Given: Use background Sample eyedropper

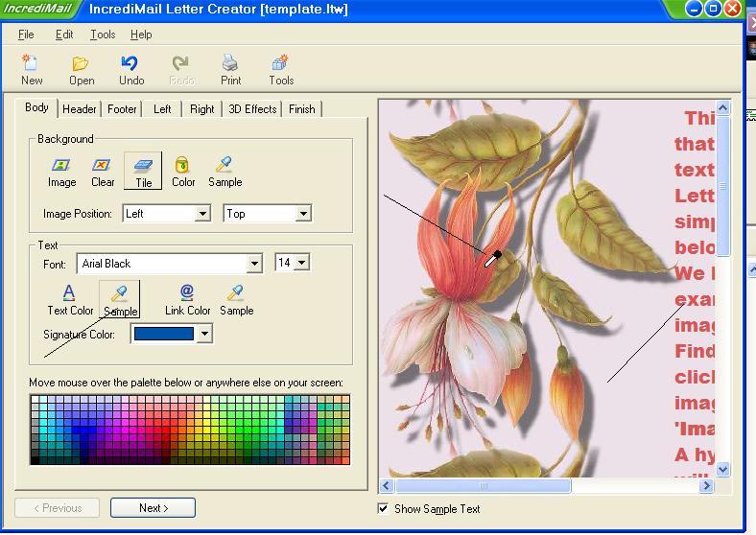Looking at the screenshot, I should click(x=224, y=172).
